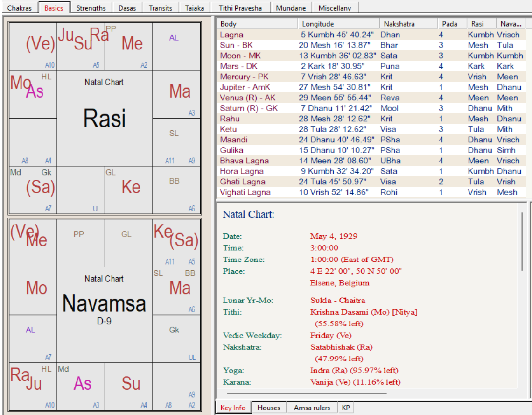Switch to the Tithi Pravesha tab
This screenshot has width=532, height=415.
click(x=240, y=7)
